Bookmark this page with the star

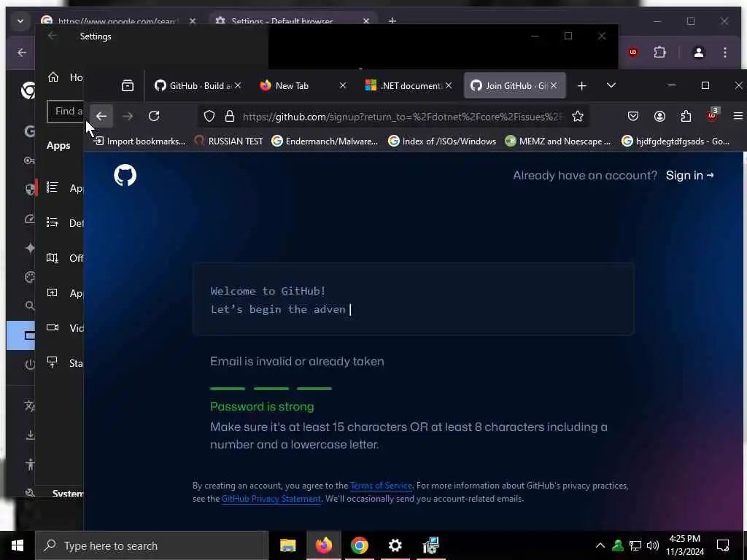[x=578, y=116]
